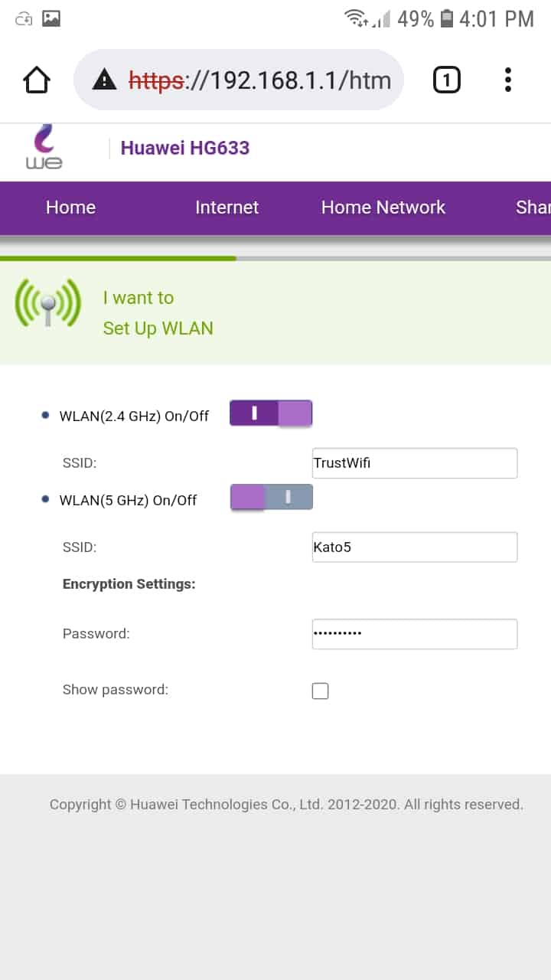Click the Set Up WLAN link
The height and width of the screenshot is (980, 551).
[158, 328]
